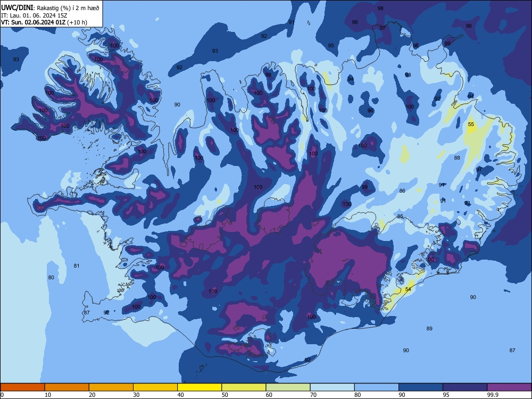
Task: Click the sky blue 80–90 legend swatch
Action: tap(376, 387)
